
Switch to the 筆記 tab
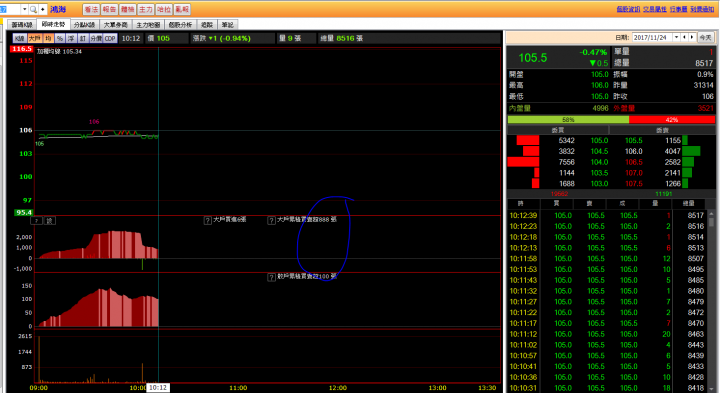pyautogui.click(x=227, y=25)
